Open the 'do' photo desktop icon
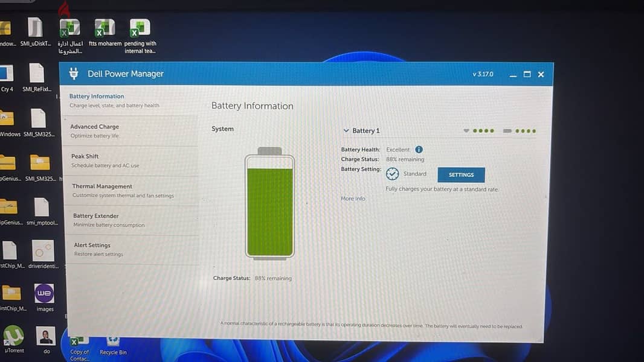The width and height of the screenshot is (644, 362). tap(46, 340)
